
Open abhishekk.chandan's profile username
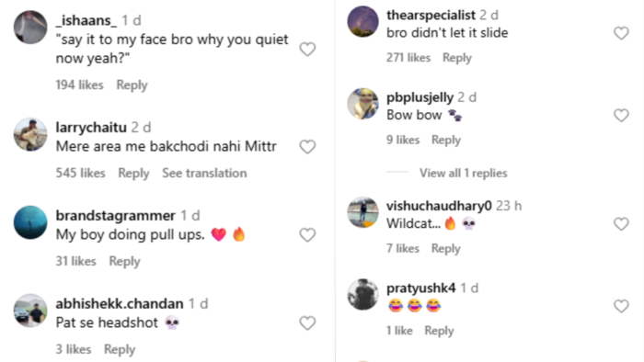[120, 304]
